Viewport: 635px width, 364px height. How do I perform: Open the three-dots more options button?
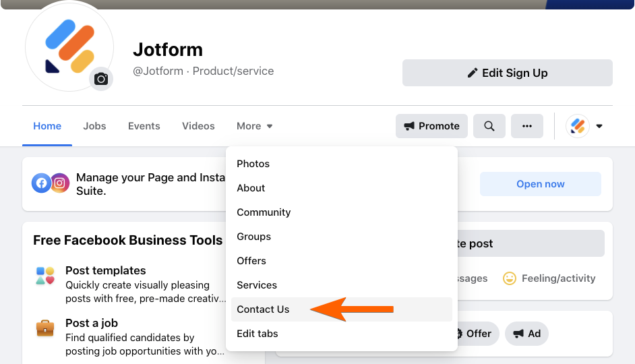527,126
